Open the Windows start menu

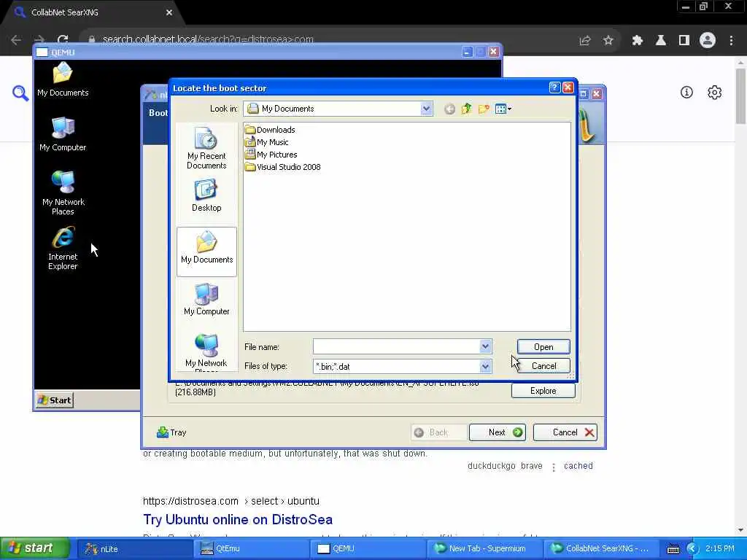(35, 548)
